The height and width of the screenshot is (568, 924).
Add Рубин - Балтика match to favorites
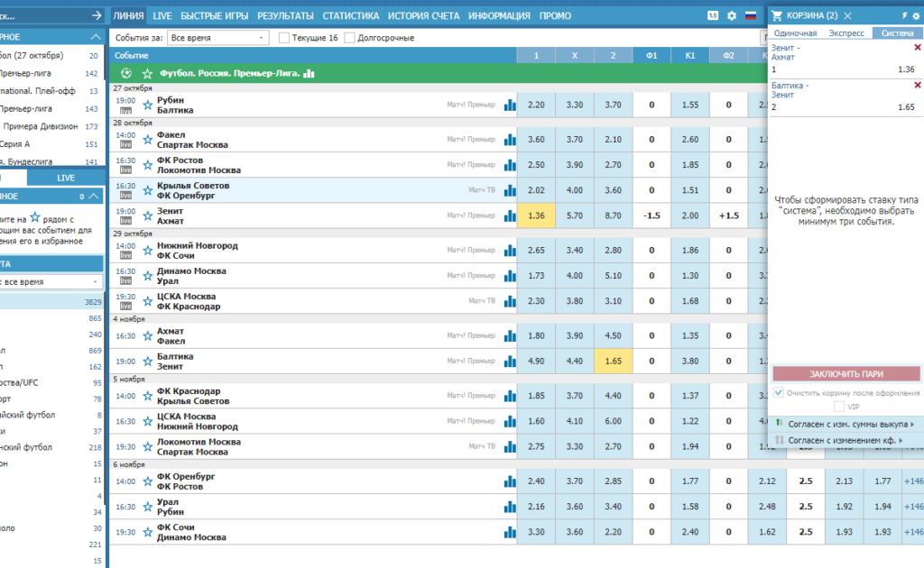coord(147,105)
